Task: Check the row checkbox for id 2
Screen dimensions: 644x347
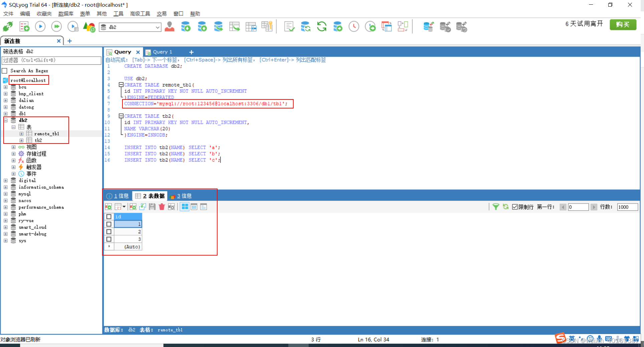Action: (x=109, y=232)
